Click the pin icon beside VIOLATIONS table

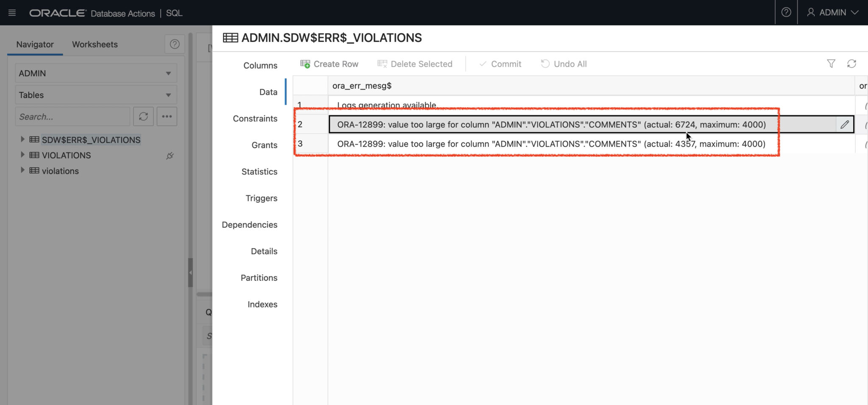pos(170,156)
